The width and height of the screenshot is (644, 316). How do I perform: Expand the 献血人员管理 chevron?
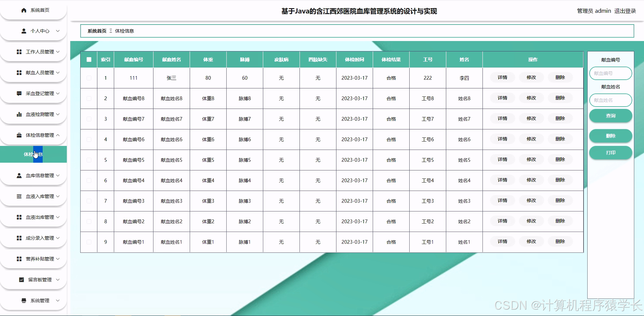(x=58, y=73)
